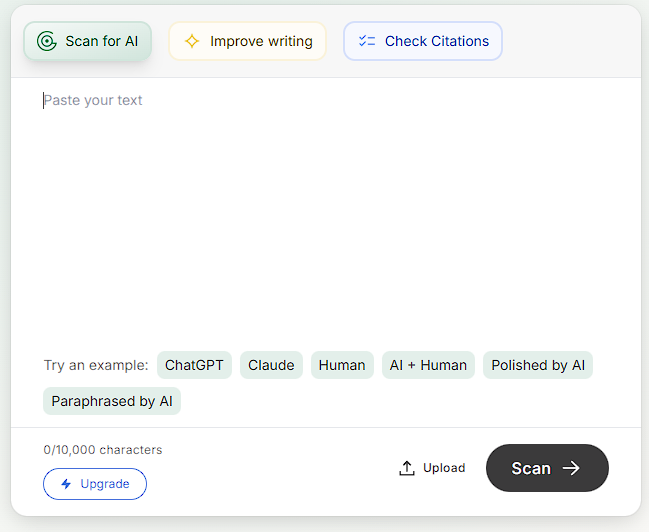This screenshot has height=532, width=649.
Task: Try the ChatGPT example chip
Action: 194,365
